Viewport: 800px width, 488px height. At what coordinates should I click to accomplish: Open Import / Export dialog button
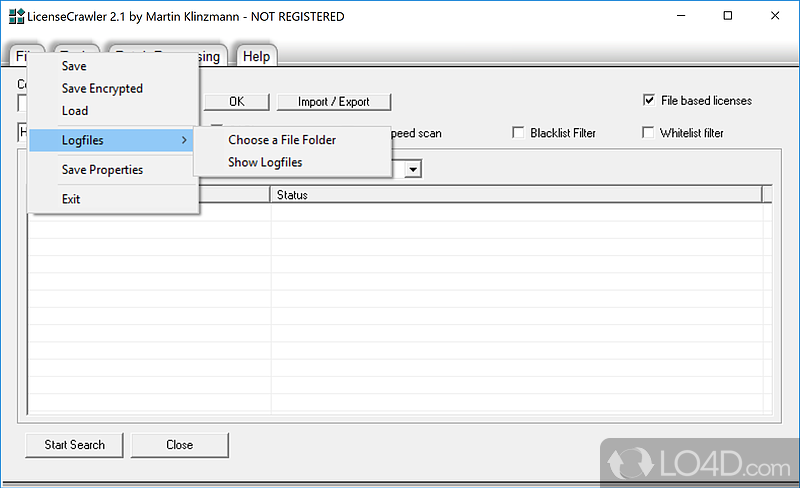334,102
